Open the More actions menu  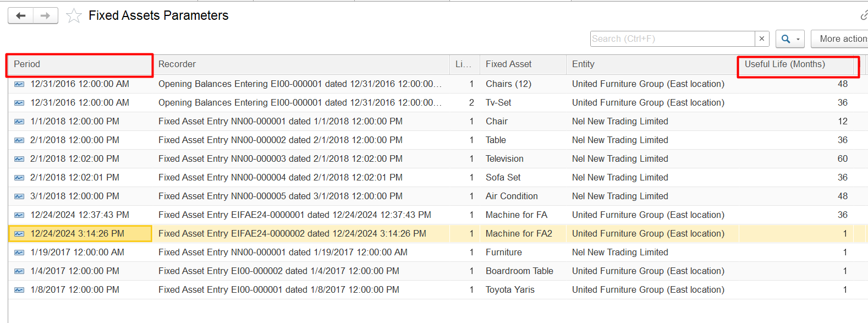[840, 39]
